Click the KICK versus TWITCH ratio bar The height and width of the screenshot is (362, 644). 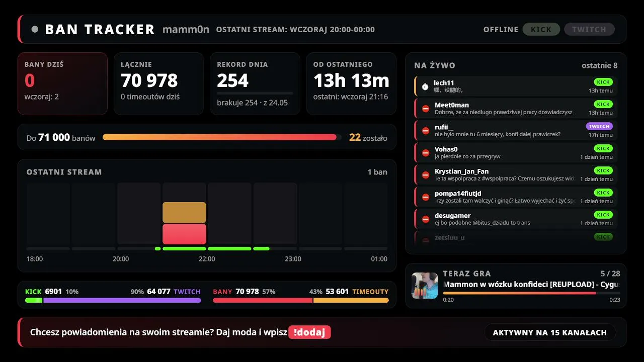(113, 300)
